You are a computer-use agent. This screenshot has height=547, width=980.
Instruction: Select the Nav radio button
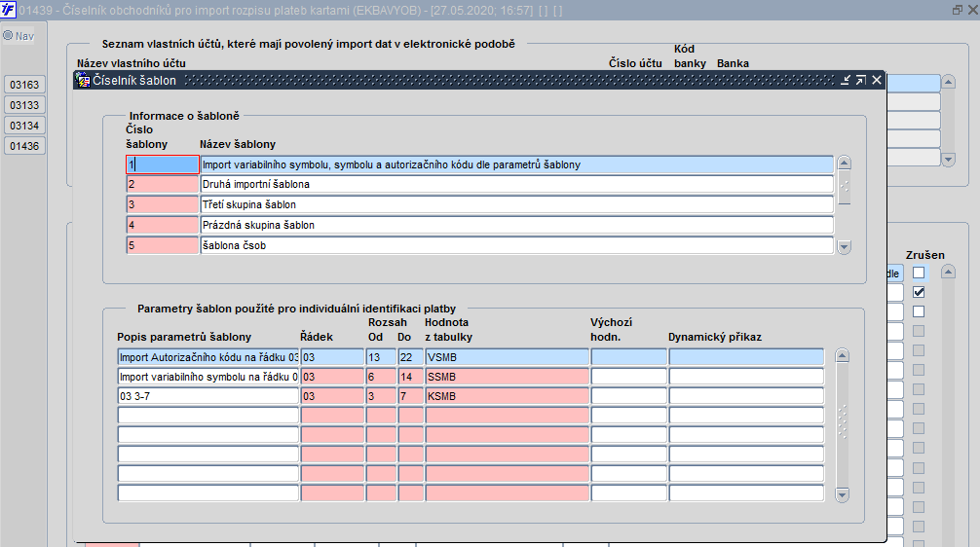coord(8,36)
